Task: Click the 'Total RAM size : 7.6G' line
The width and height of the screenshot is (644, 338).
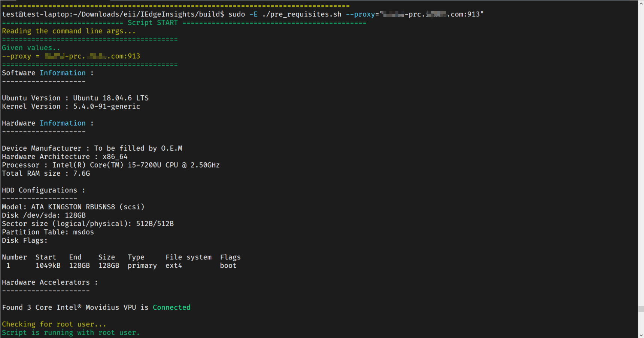Action: pos(46,173)
